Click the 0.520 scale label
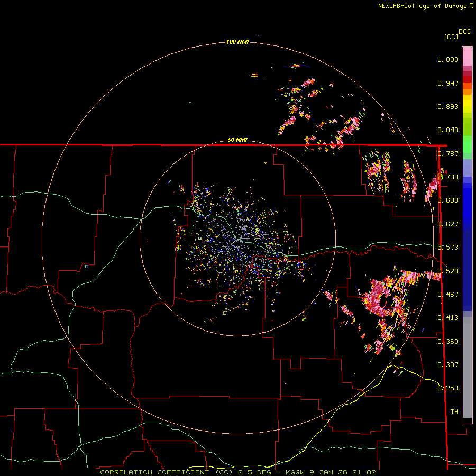 [448, 271]
